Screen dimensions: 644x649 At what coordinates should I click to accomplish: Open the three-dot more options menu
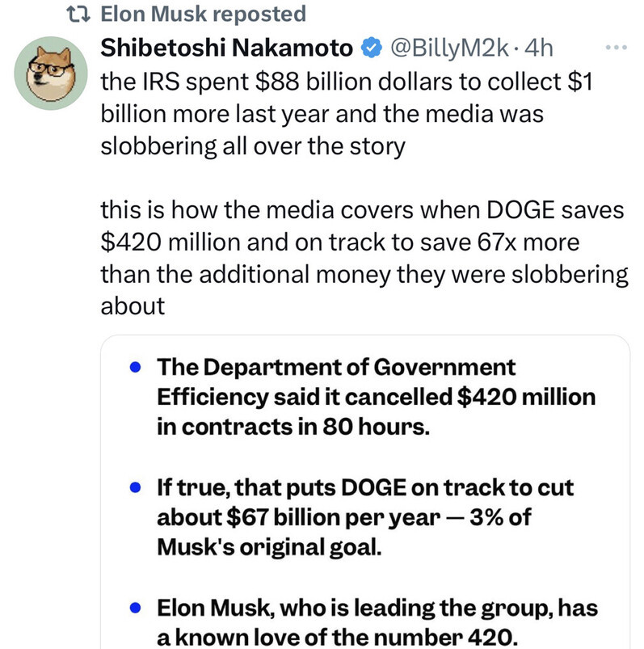pyautogui.click(x=615, y=48)
